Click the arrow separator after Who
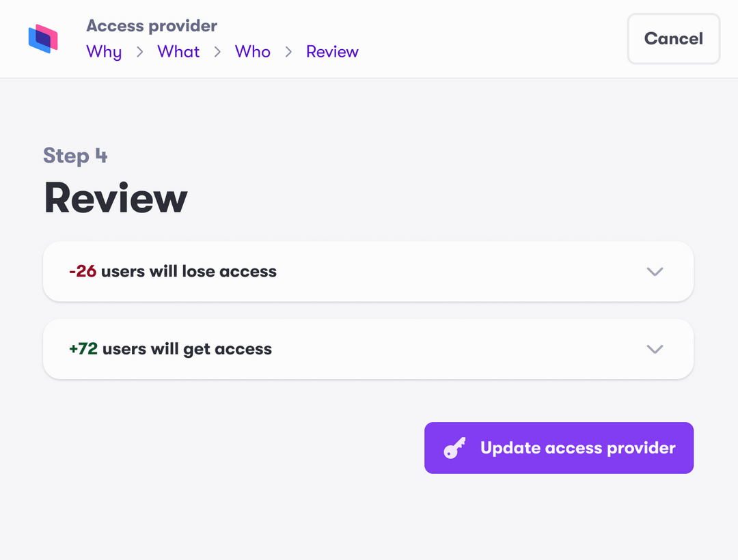The height and width of the screenshot is (560, 738). 288,52
